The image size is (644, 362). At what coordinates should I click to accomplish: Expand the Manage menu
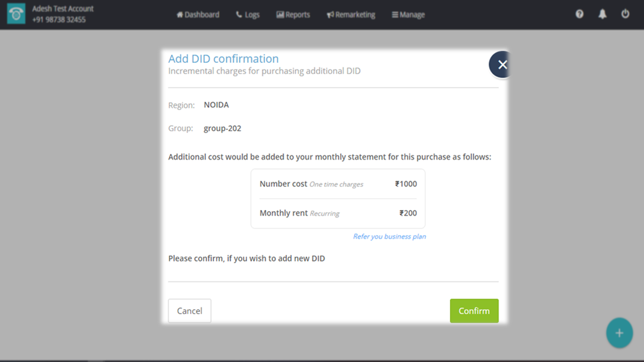408,15
